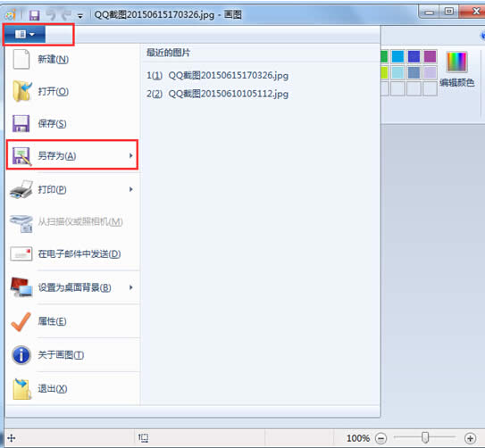Choose 属性(E) menu entry

(72, 321)
